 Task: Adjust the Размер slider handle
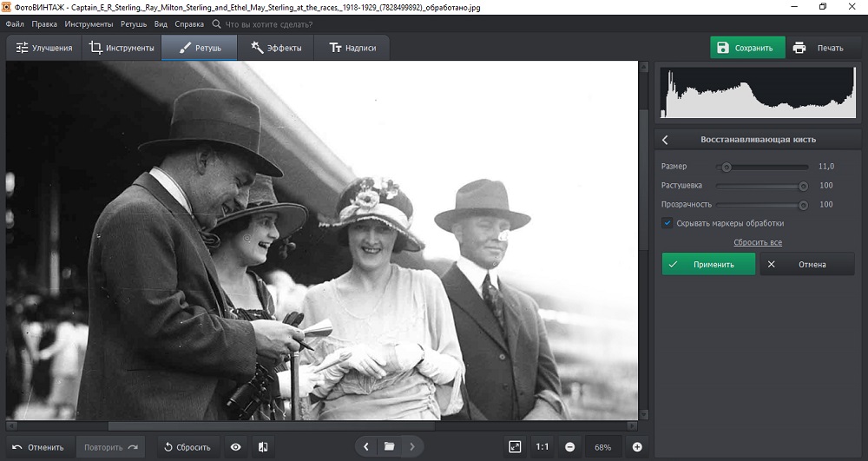pyautogui.click(x=727, y=167)
